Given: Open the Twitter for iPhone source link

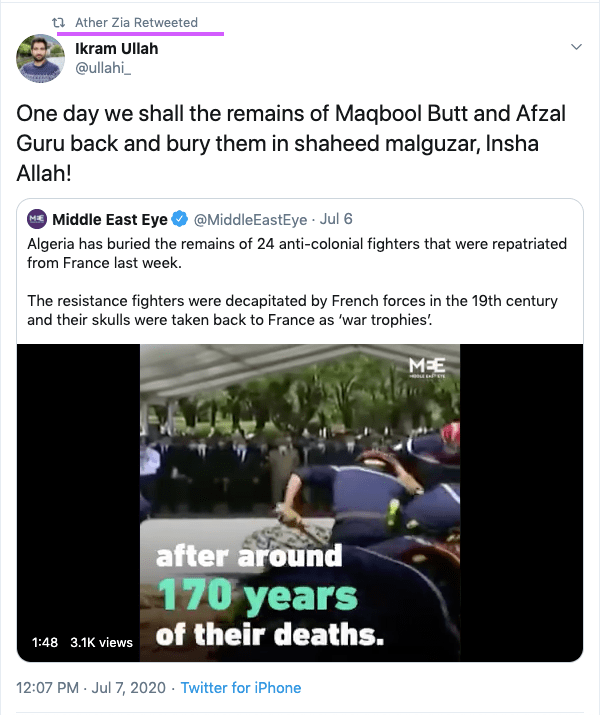Looking at the screenshot, I should tap(241, 688).
